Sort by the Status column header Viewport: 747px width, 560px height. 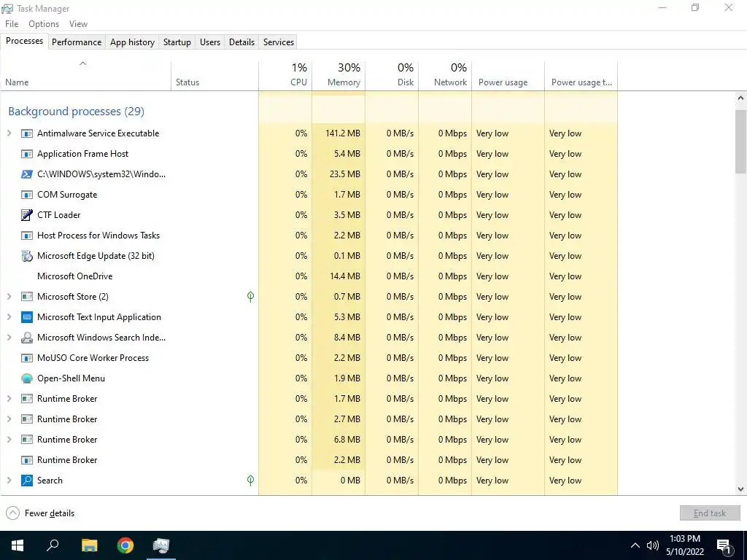tap(215, 75)
